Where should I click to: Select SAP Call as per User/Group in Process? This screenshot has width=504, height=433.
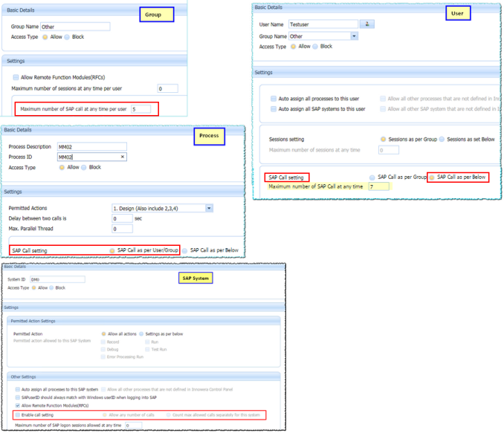(x=112, y=250)
